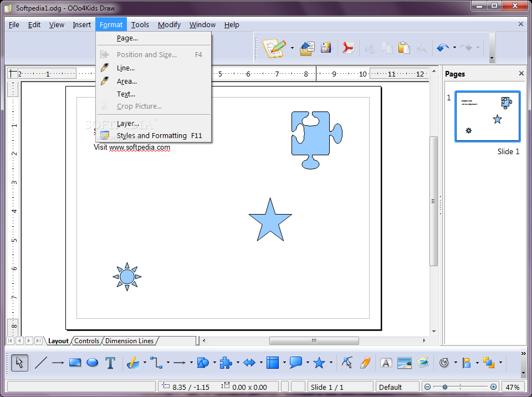The height and width of the screenshot is (397, 532).
Task: Open Styles and Formatting entry
Action: pyautogui.click(x=154, y=135)
